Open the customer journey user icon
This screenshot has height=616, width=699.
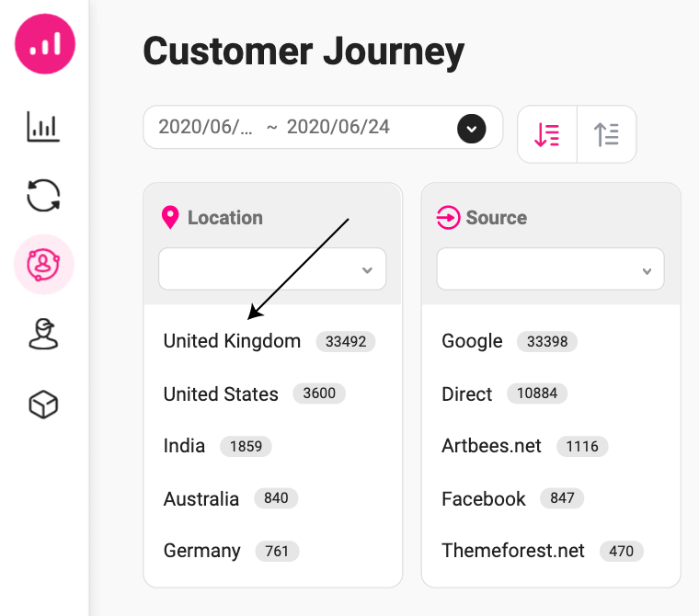pyautogui.click(x=43, y=265)
